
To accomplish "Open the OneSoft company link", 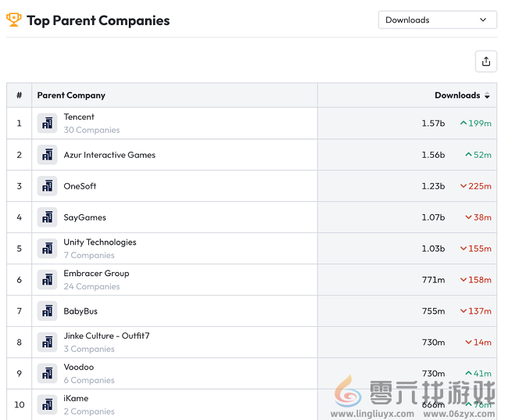I will pyautogui.click(x=80, y=186).
